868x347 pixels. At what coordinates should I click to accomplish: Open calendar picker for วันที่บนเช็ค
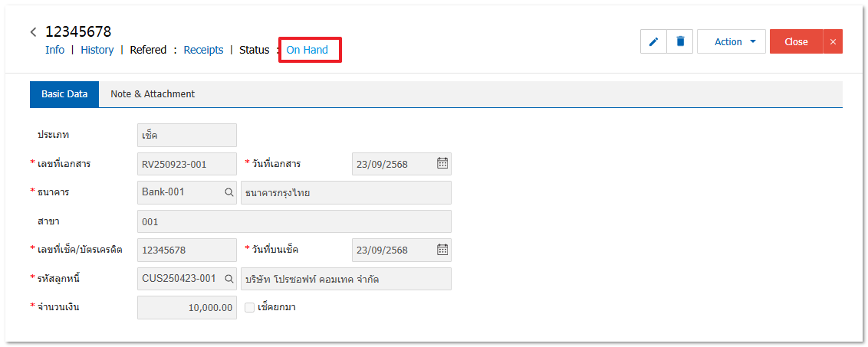point(442,250)
